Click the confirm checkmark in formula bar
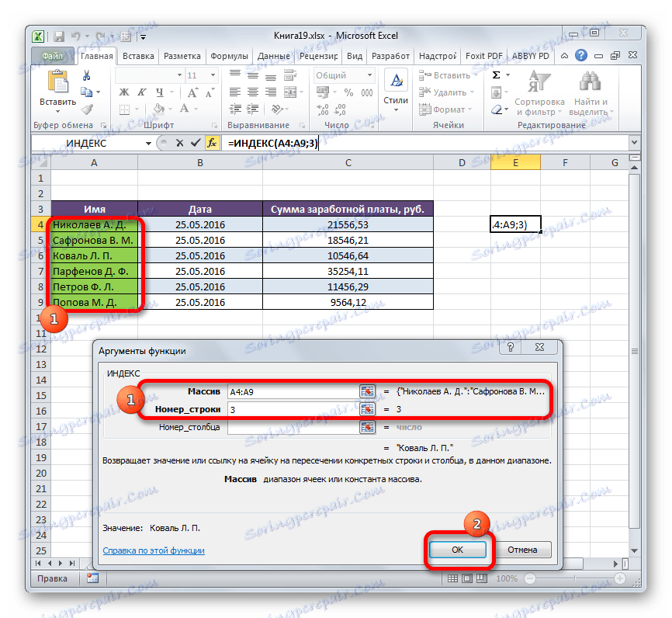This screenshot has height=618, width=672. pos(196,143)
